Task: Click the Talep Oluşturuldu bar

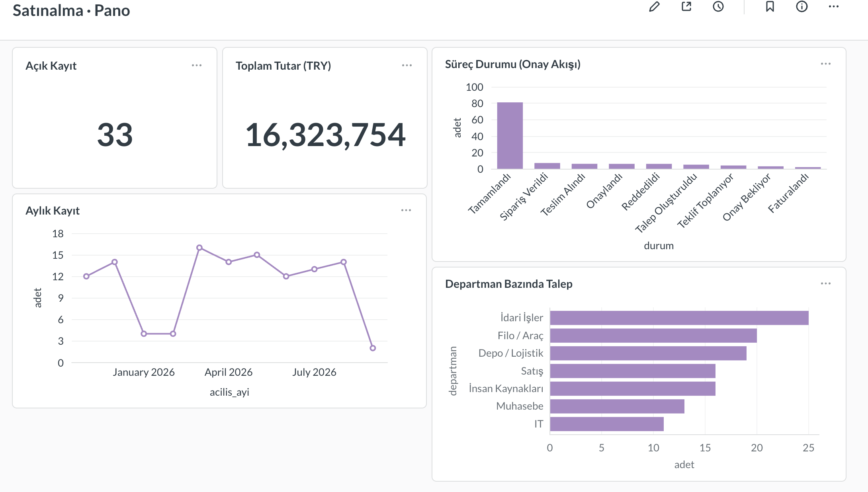Action: pyautogui.click(x=696, y=166)
